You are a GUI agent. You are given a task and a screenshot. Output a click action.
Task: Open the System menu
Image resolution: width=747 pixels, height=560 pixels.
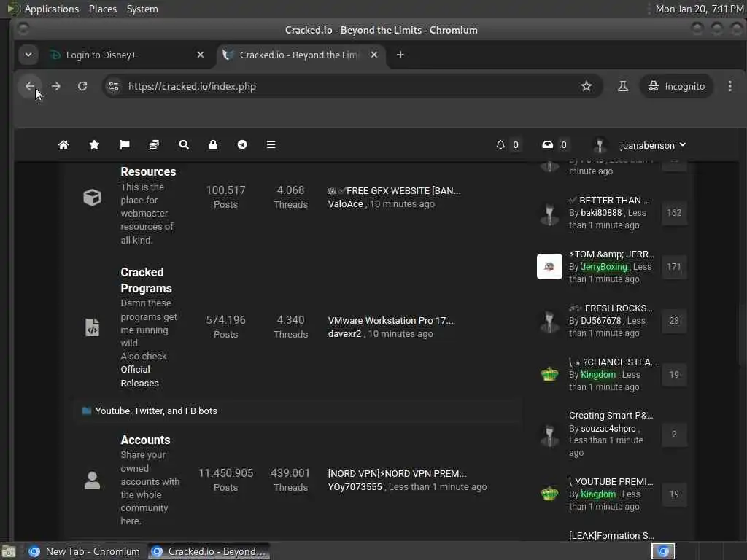(x=142, y=9)
